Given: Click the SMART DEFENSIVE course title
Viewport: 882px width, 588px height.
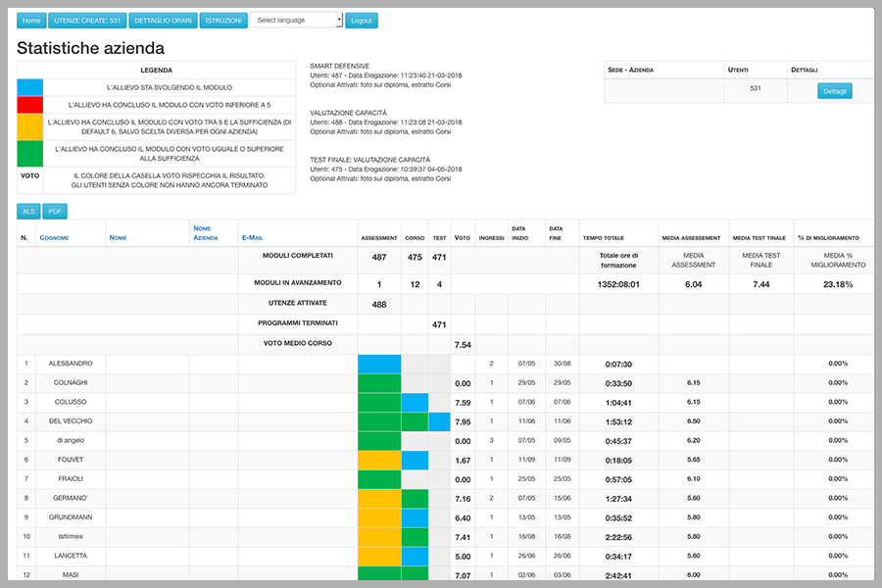Looking at the screenshot, I should tap(339, 66).
